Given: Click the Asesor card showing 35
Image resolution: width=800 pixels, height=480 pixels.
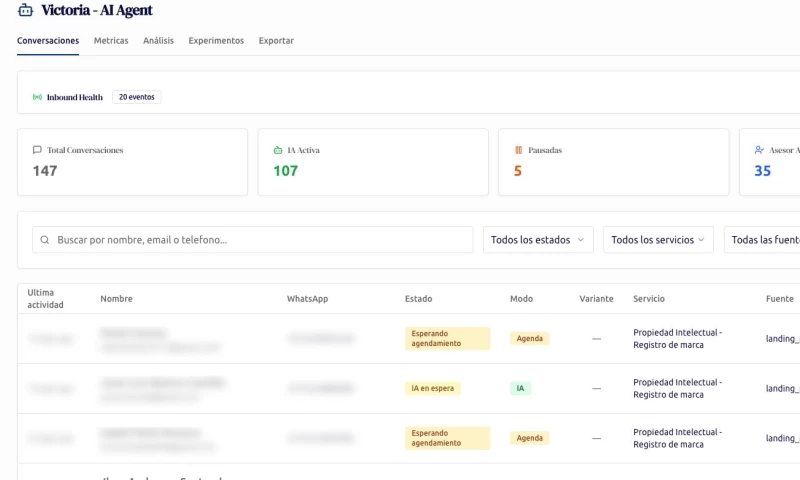Looking at the screenshot, I should click(770, 162).
